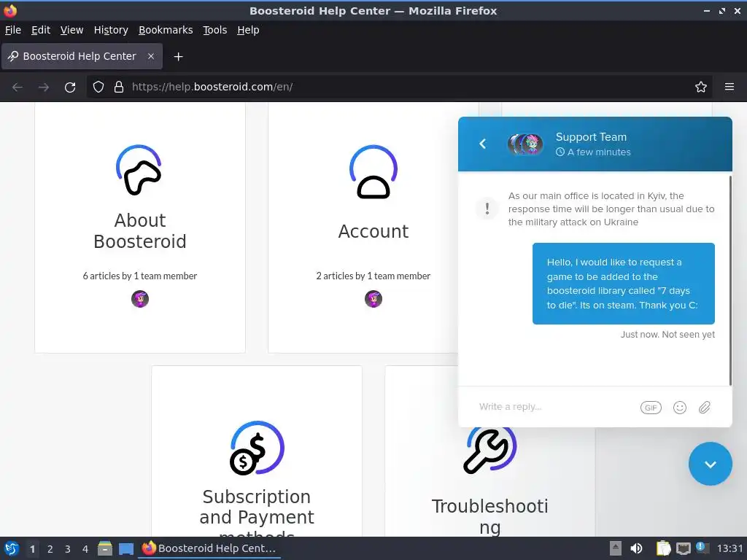Open the Firefox hamburger menu
747x560 pixels.
pos(729,87)
